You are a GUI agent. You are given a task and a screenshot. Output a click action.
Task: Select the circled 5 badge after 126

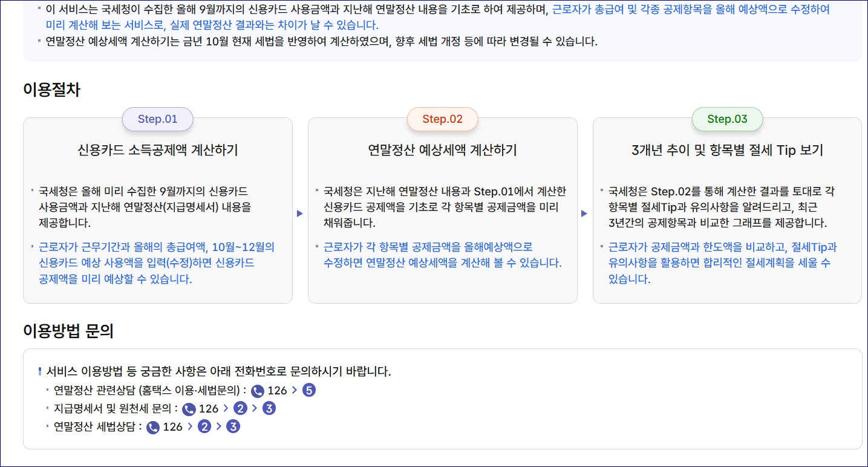tap(309, 391)
